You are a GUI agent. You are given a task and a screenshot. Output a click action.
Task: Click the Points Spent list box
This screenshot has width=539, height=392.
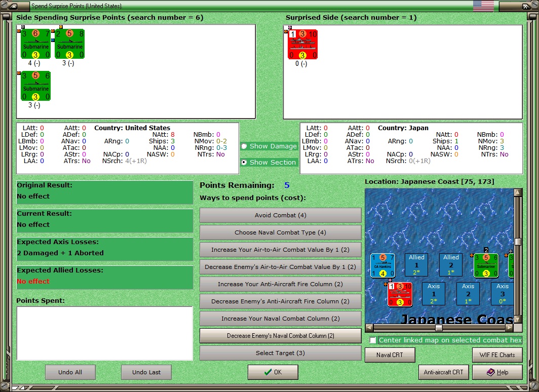(x=104, y=333)
